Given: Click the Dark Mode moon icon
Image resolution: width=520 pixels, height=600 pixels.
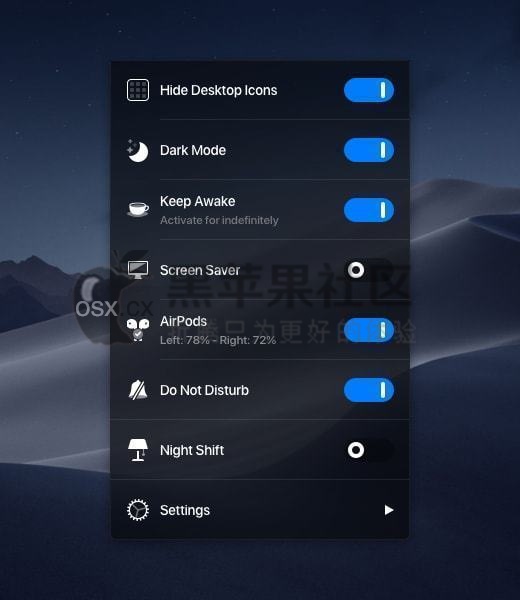Looking at the screenshot, I should [x=138, y=150].
